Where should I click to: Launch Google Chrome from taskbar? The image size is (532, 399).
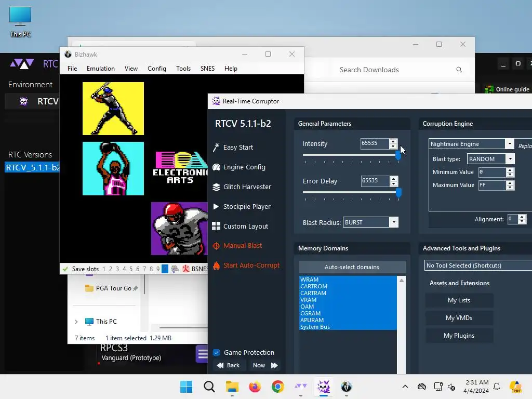pyautogui.click(x=277, y=387)
